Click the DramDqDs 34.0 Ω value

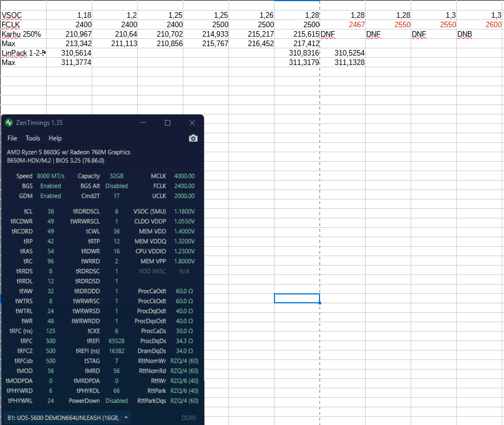click(x=184, y=351)
